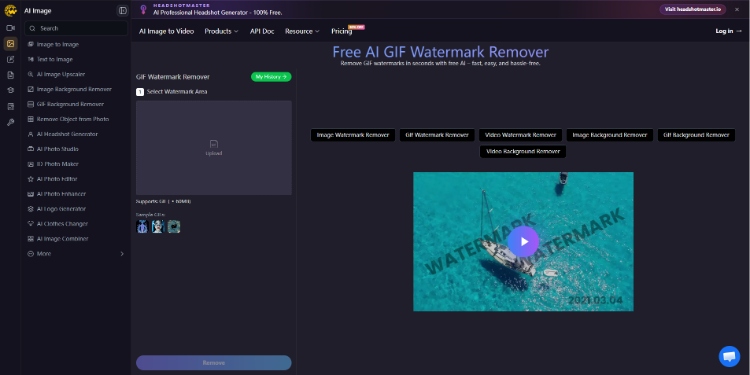750x375 pixels.
Task: Click the Visit headshotmaster.io button
Action: [x=693, y=10]
